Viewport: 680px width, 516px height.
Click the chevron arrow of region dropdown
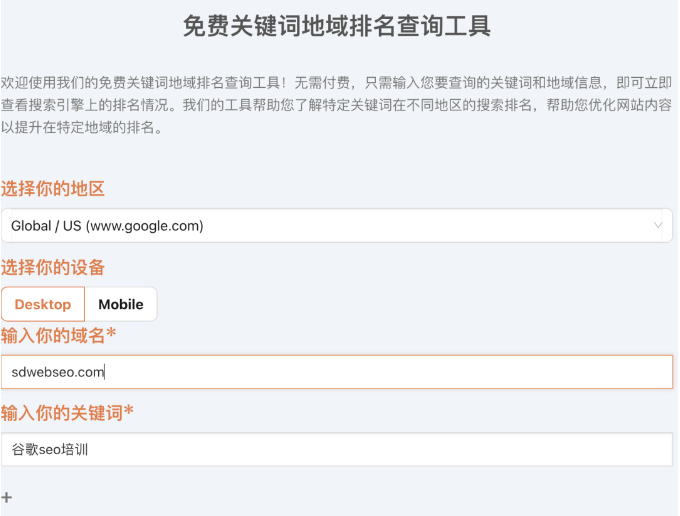point(658,225)
